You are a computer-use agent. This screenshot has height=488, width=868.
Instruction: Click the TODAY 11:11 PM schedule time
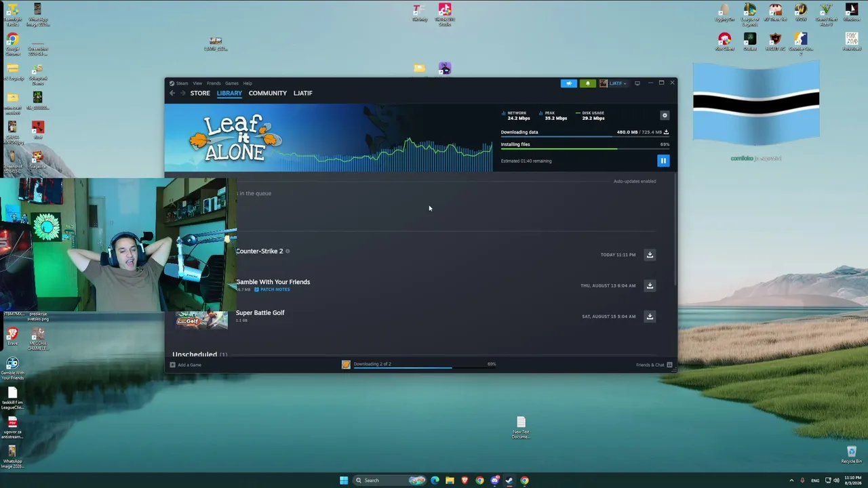[618, 255]
